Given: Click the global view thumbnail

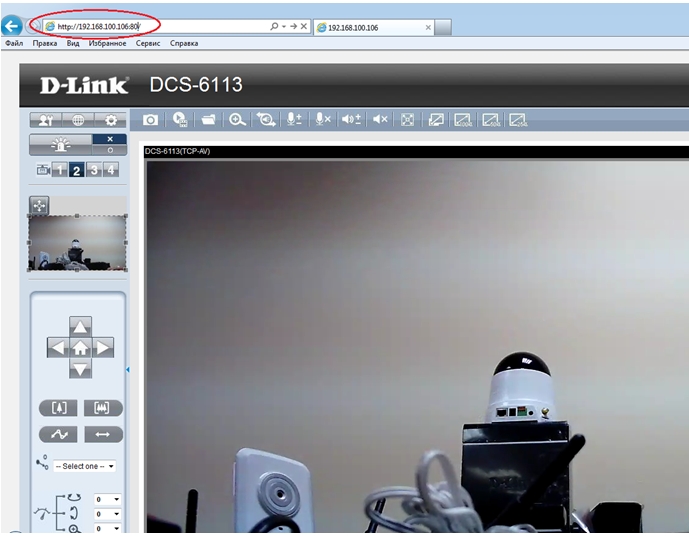Looking at the screenshot, I should point(77,243).
